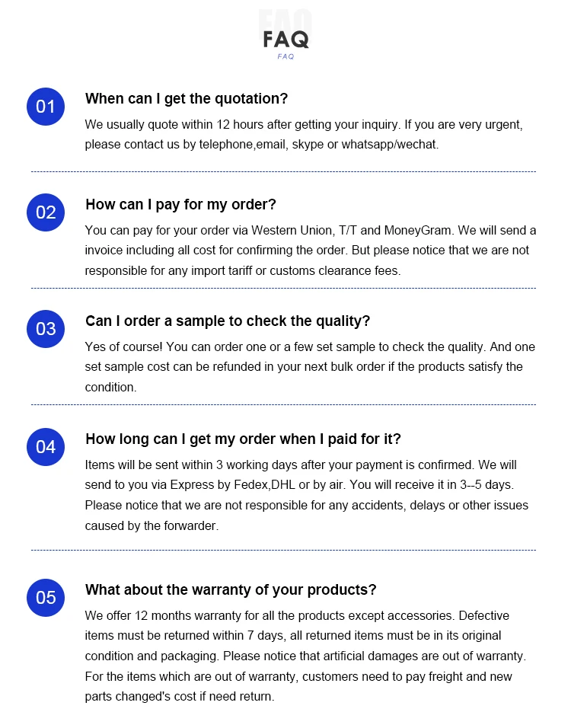Click the 12 hours quotation answer text
571x728 pixels.
click(304, 135)
